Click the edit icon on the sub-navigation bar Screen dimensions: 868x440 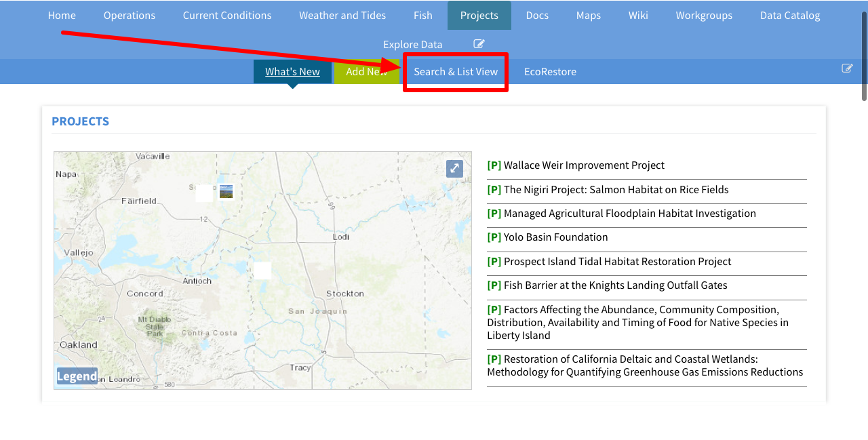coord(847,68)
